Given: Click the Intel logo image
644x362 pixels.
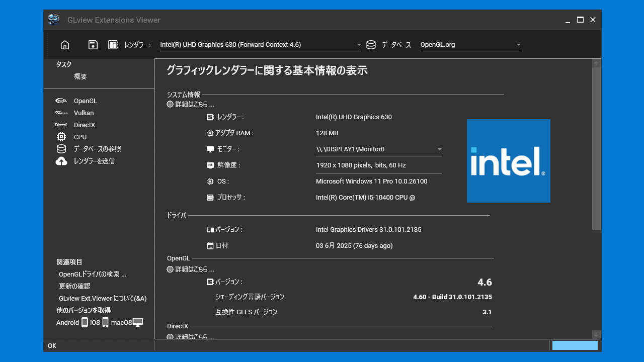Looking at the screenshot, I should (509, 161).
